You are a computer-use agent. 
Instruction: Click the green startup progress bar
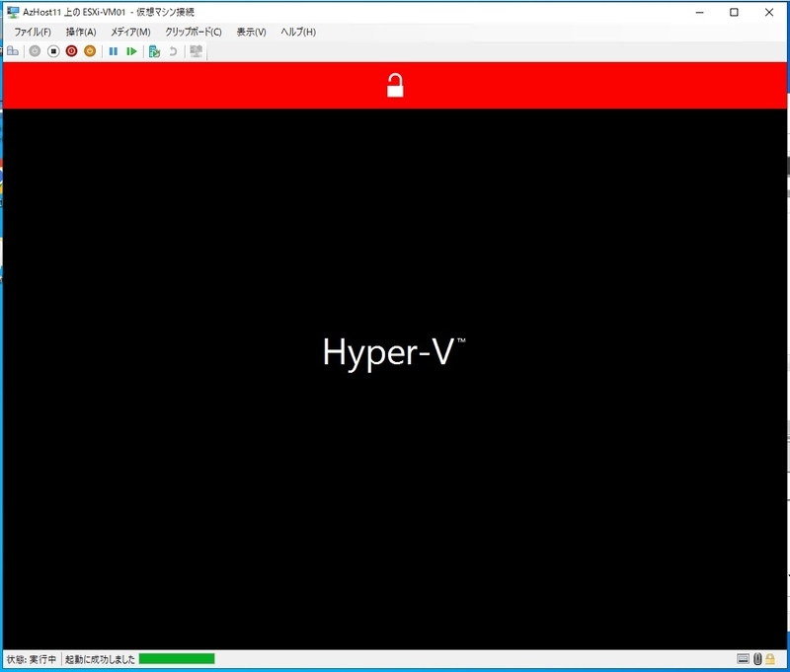(177, 658)
